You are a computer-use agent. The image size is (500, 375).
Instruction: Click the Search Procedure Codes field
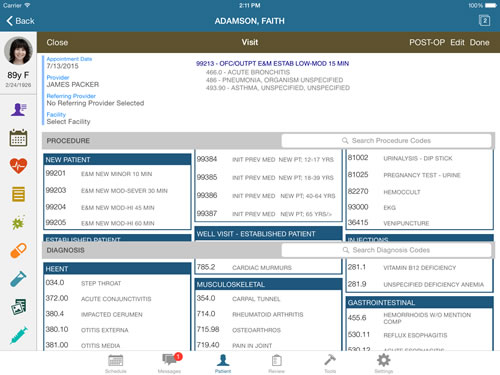(386, 141)
